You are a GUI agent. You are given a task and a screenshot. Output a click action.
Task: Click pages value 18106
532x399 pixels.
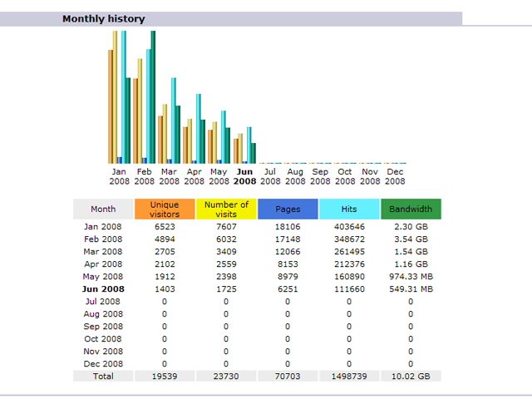pyautogui.click(x=288, y=227)
